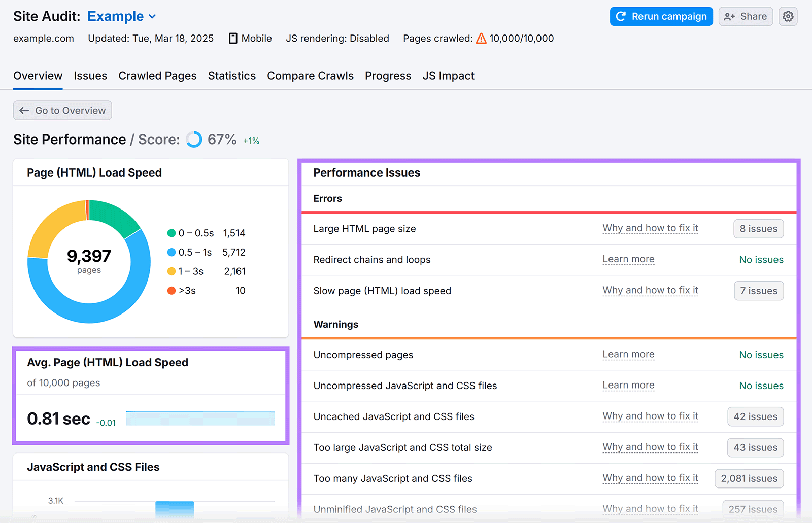Viewport: 812px width, 523px height.
Task: Click Learn more for Uncompressed pages
Action: coord(628,355)
